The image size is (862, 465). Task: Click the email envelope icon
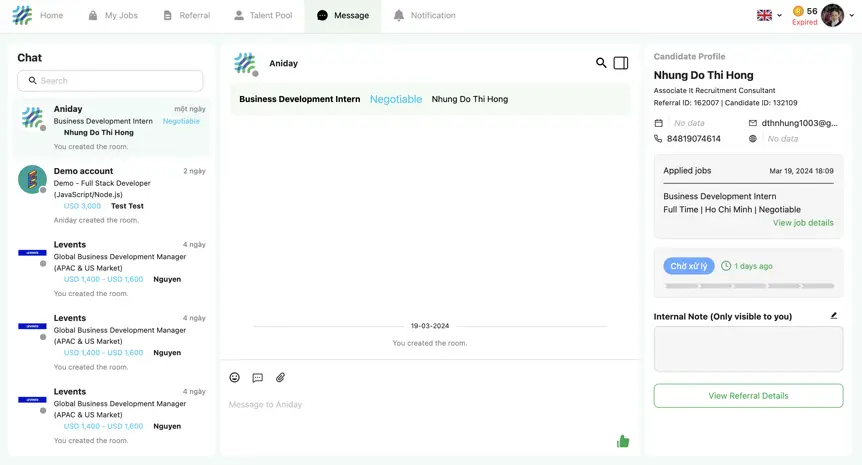point(753,123)
